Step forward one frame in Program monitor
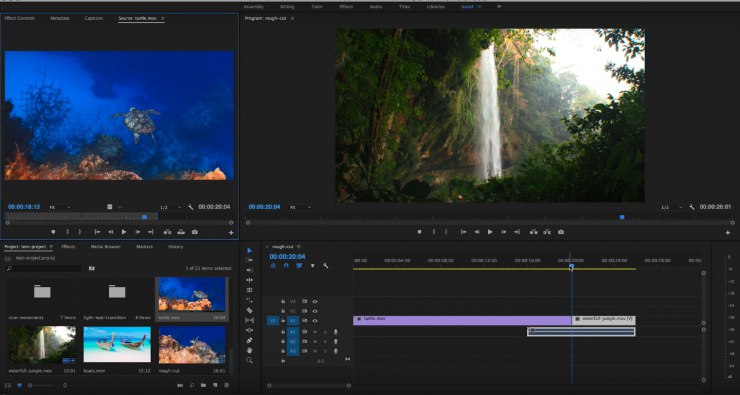The height and width of the screenshot is (395, 740). tap(504, 232)
